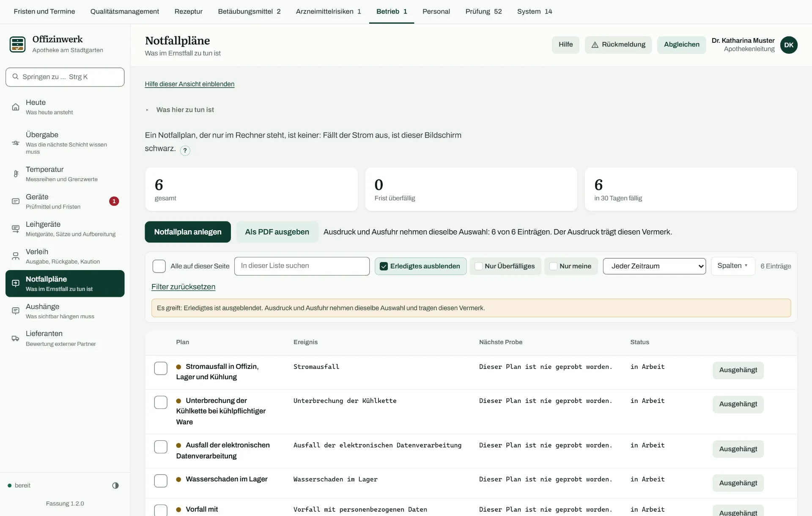
Task: Click the Verleih person icon
Action: click(16, 256)
